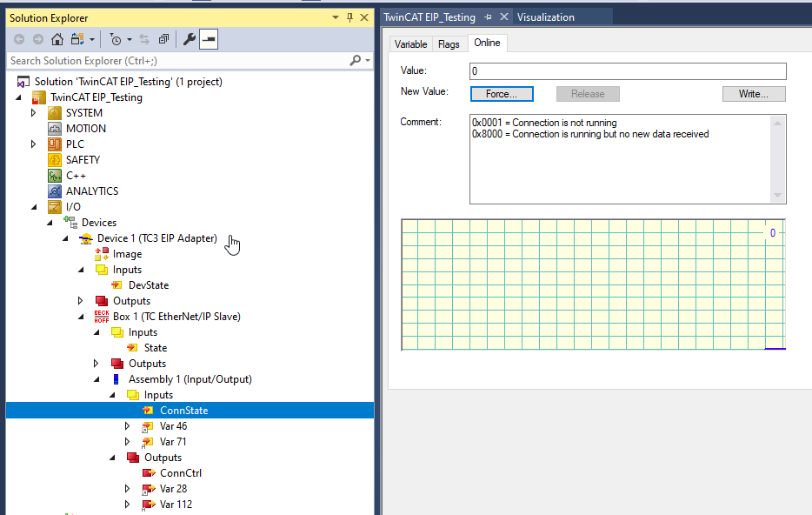The image size is (812, 515).
Task: Select the TwinCAT EIP_Testing project node
Action: coord(97,97)
